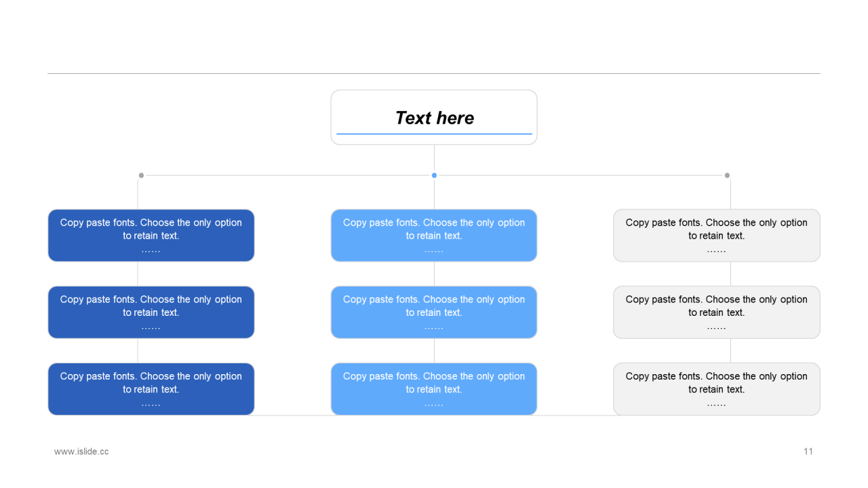Image resolution: width=868 pixels, height=488 pixels.
Task: Select the bottom dark blue text box
Action: pyautogui.click(x=151, y=388)
